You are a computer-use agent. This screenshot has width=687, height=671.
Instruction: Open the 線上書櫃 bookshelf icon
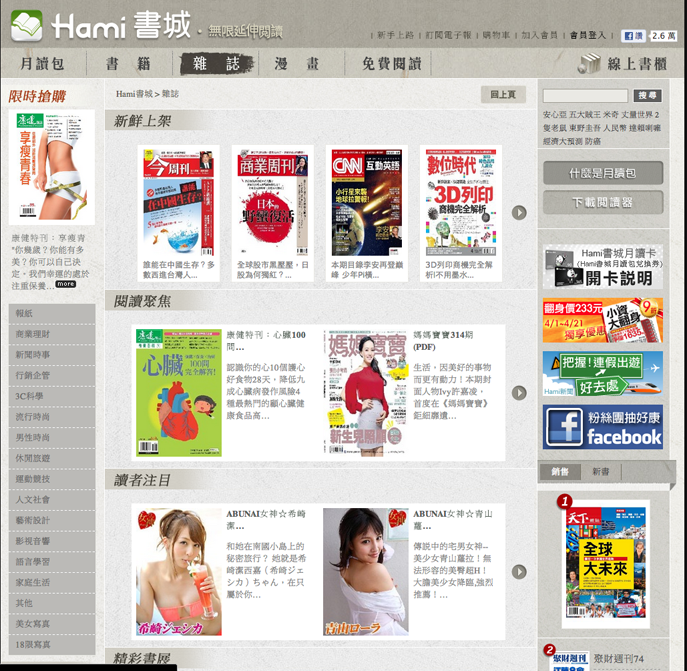pyautogui.click(x=589, y=64)
